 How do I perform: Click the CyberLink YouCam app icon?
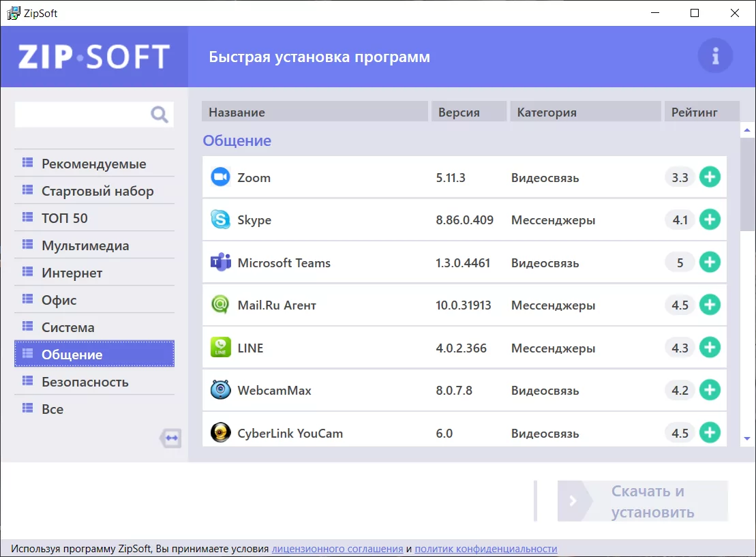tap(220, 433)
